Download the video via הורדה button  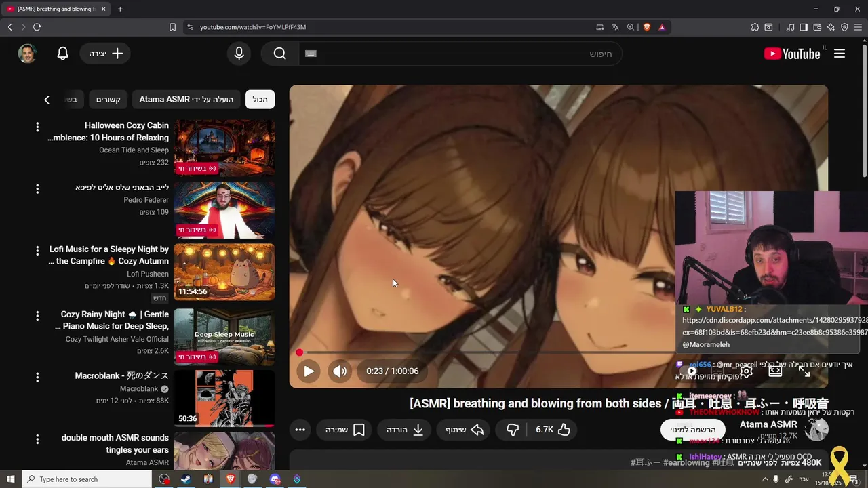pos(405,430)
